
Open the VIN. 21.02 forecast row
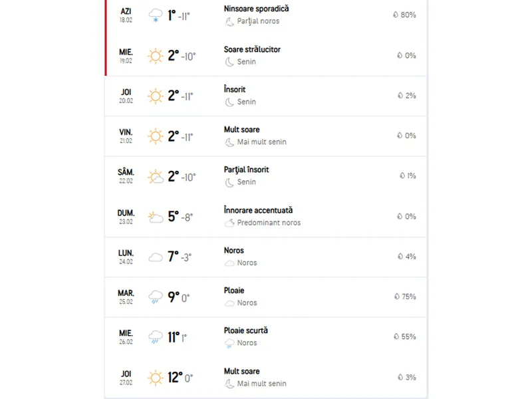tap(265, 136)
